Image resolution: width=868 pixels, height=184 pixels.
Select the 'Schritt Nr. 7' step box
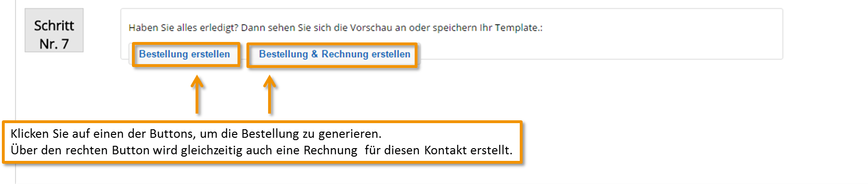tap(54, 30)
